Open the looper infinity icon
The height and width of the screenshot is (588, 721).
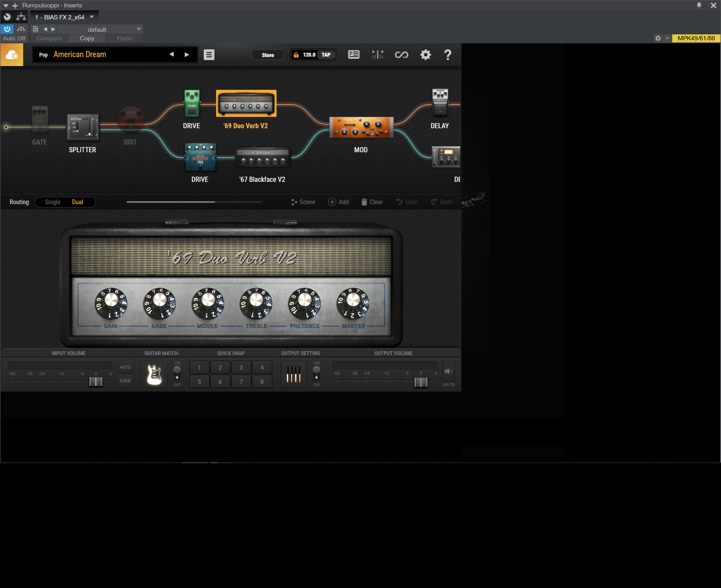pyautogui.click(x=401, y=55)
